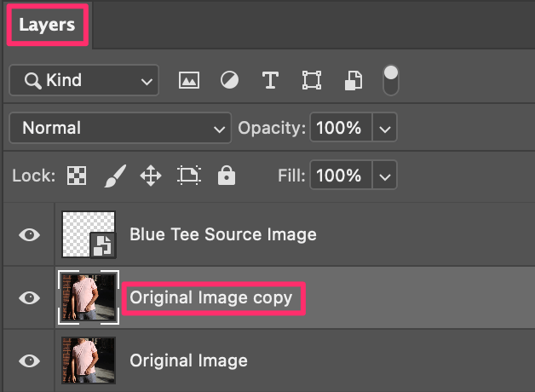Click the magnifier icon in Kind filter
This screenshot has height=392, width=535.
click(x=32, y=81)
